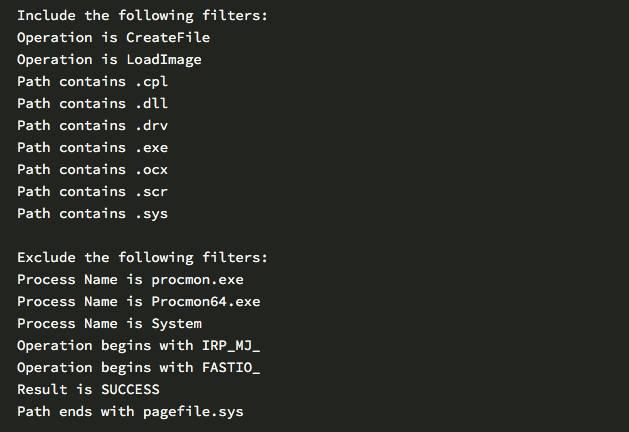Click the word 'Include' in the first heading
This screenshot has width=629, height=432.
(x=46, y=16)
